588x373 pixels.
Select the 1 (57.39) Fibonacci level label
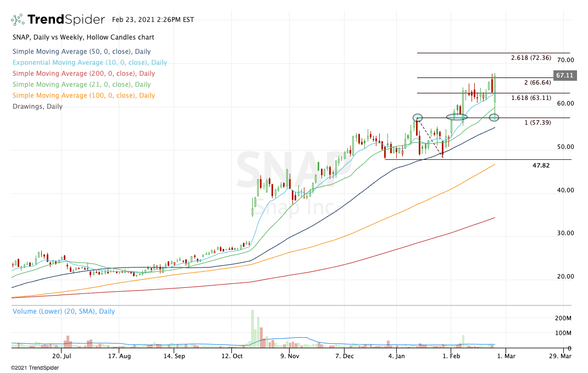click(537, 123)
